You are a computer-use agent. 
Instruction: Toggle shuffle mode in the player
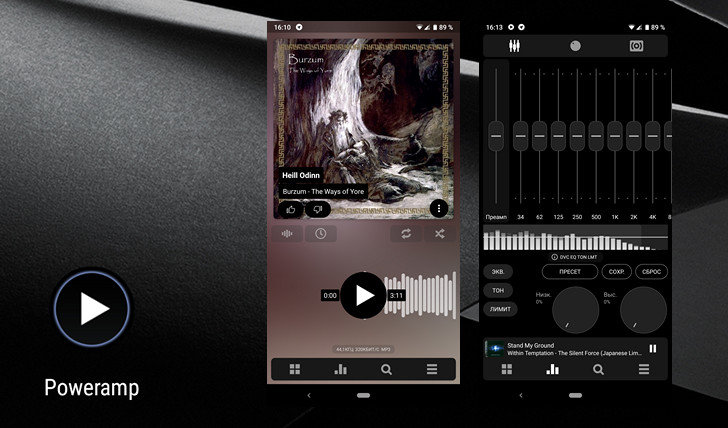pos(440,233)
